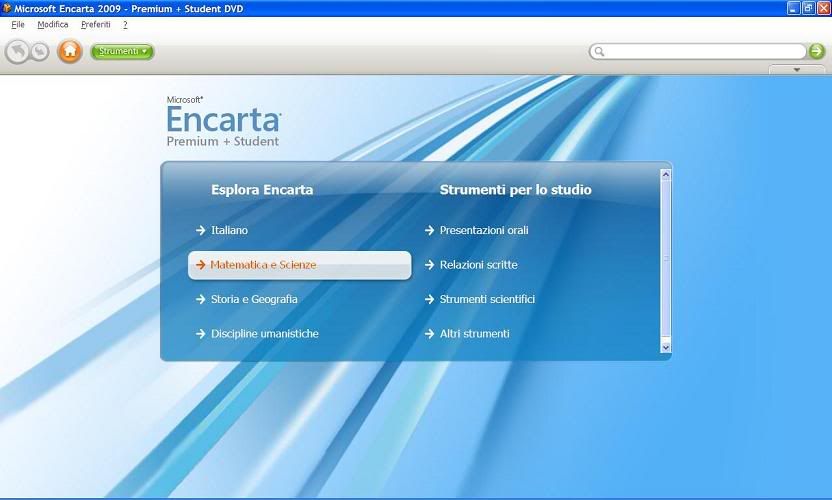The image size is (832, 500).
Task: Go to the orange Home button
Action: tap(70, 51)
